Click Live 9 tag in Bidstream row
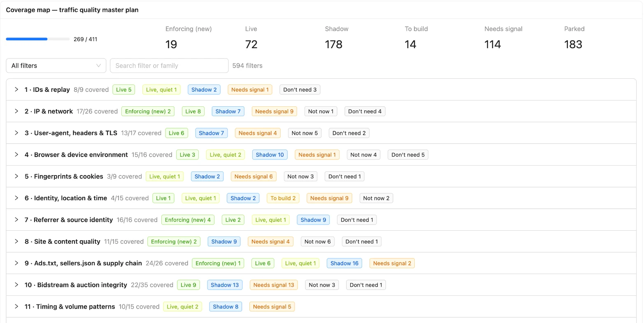 [x=188, y=285]
